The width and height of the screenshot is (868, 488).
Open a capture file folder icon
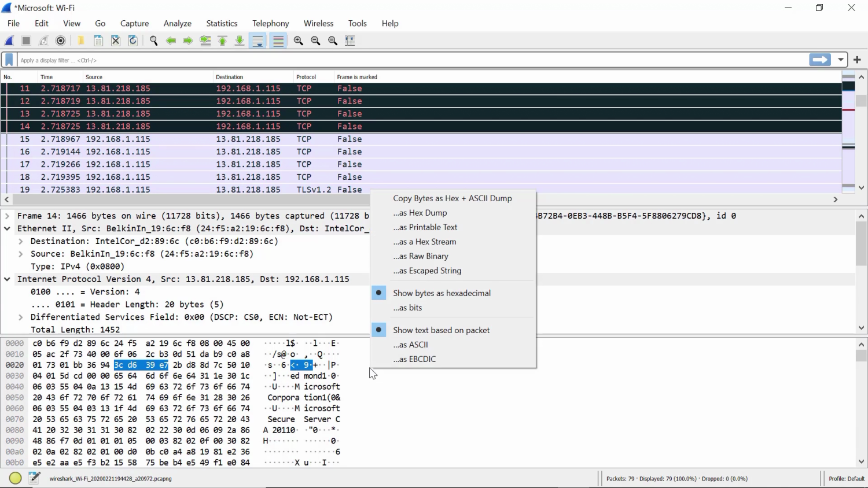point(81,40)
